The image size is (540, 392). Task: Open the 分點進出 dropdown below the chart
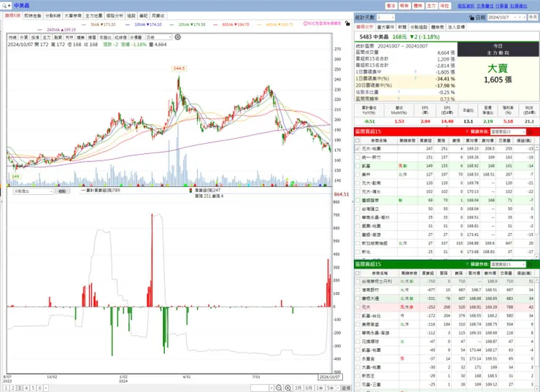[x=33, y=191]
